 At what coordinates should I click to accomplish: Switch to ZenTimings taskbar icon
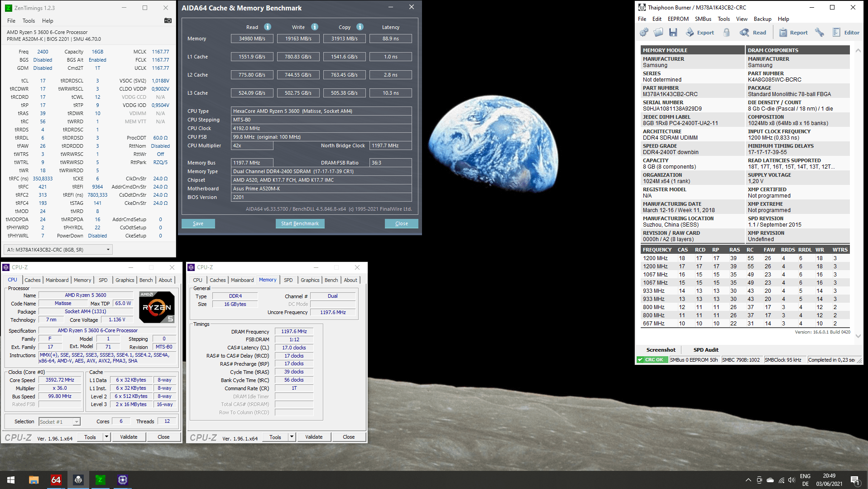point(101,480)
